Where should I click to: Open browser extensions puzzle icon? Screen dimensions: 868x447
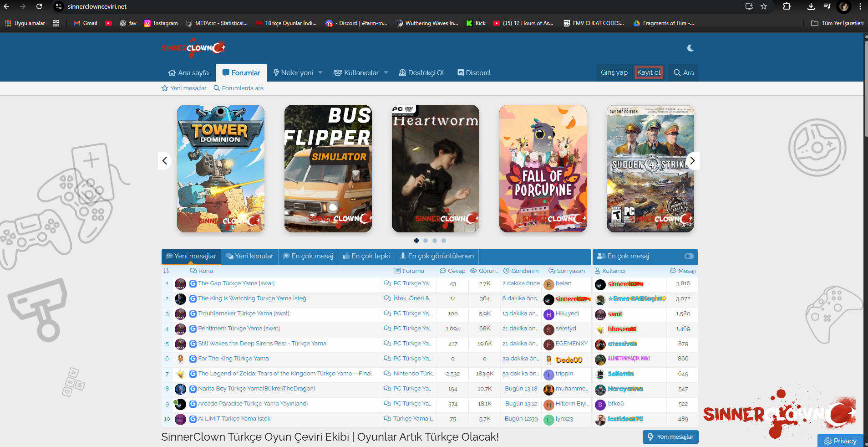coord(787,6)
